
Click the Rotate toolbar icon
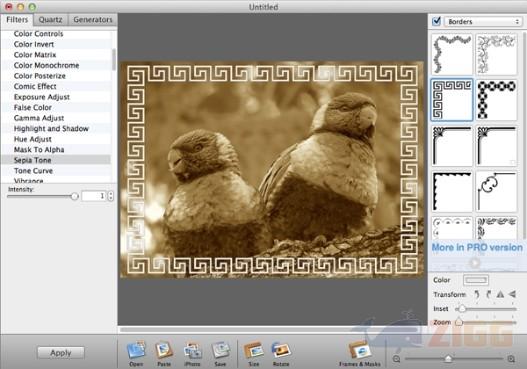[x=281, y=350]
